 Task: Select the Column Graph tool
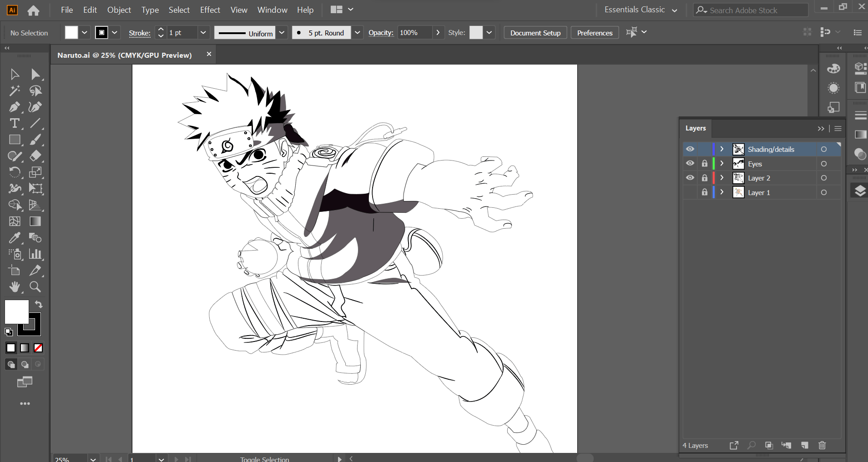[x=35, y=254]
